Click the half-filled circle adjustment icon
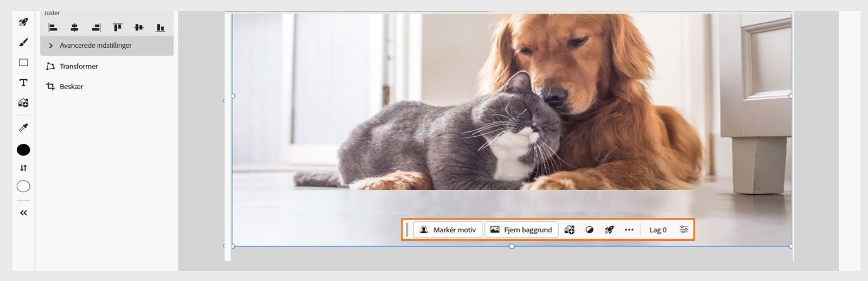Screen dimensions: 868x281 tap(589, 230)
